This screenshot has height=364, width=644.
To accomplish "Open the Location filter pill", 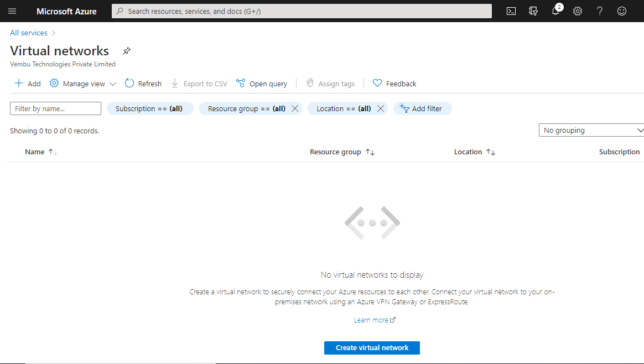I will tap(344, 108).
